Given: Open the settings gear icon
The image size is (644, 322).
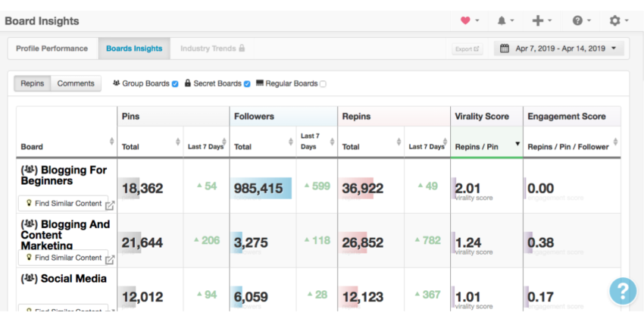Looking at the screenshot, I should pos(615,20).
